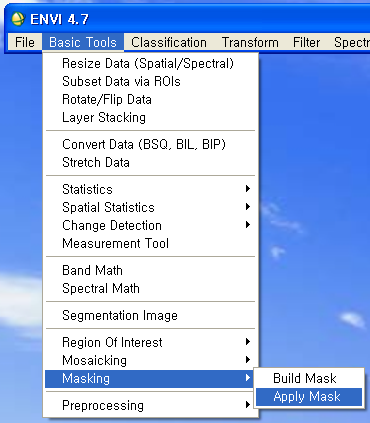This screenshot has width=370, height=423.
Task: Click the ENVI globe icon in title bar
Action: coord(18,19)
